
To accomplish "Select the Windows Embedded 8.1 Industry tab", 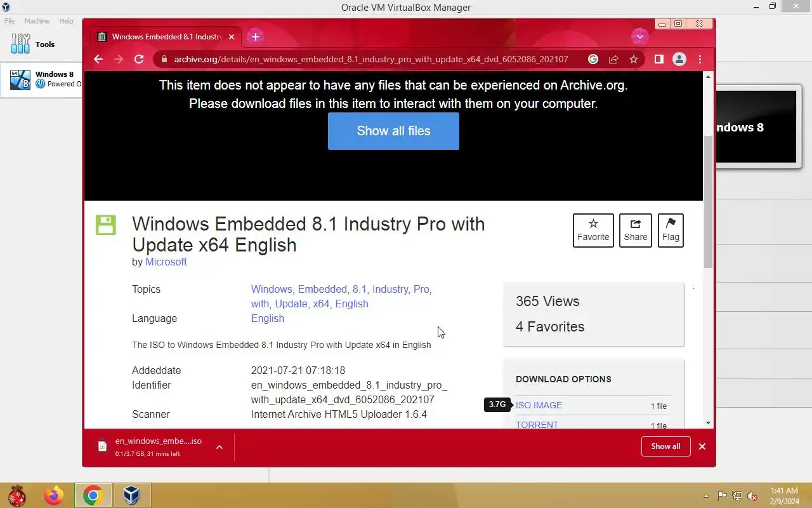I will 166,37.
